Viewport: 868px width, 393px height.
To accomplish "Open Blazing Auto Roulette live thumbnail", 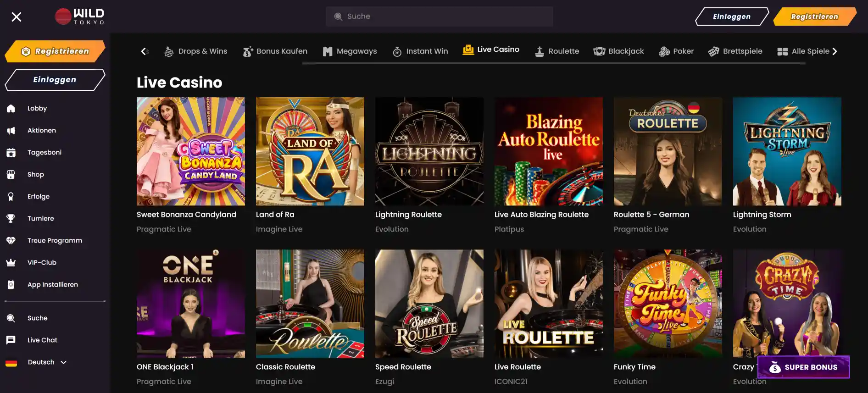I will [x=549, y=151].
